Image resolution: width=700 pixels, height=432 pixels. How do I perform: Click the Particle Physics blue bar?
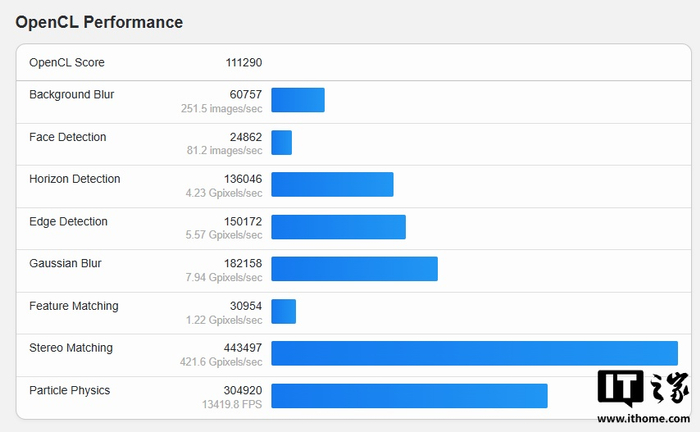point(409,395)
